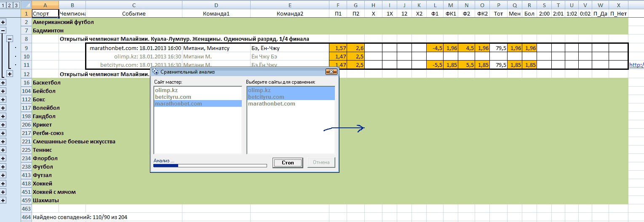Collapse the Бадминтон group
The height and width of the screenshot is (222, 644).
(x=3, y=30)
